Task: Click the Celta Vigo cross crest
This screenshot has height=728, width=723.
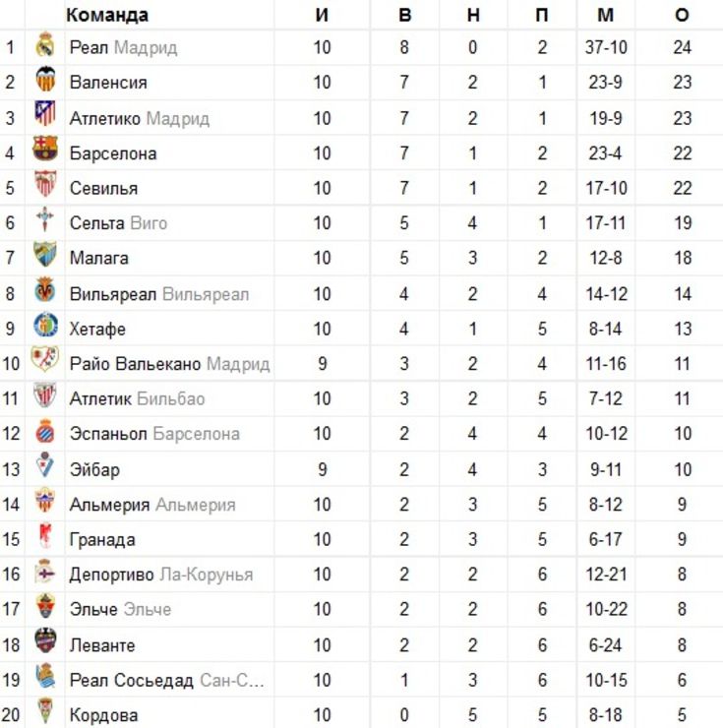Action: pos(45,218)
